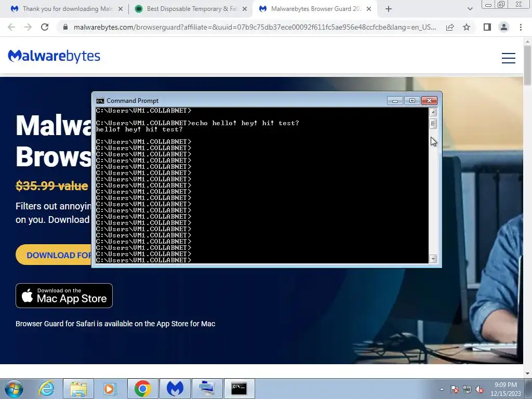Click "Browser Guard for Safari is available" text

pos(115,324)
